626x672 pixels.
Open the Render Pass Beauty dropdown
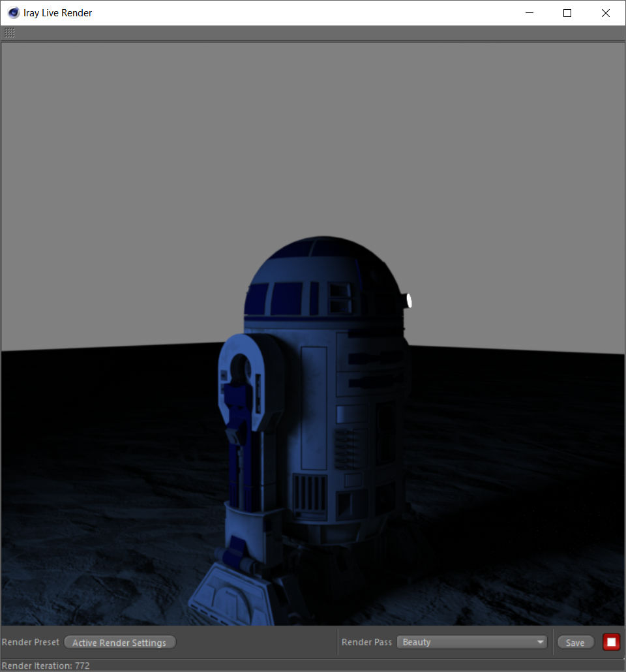471,642
